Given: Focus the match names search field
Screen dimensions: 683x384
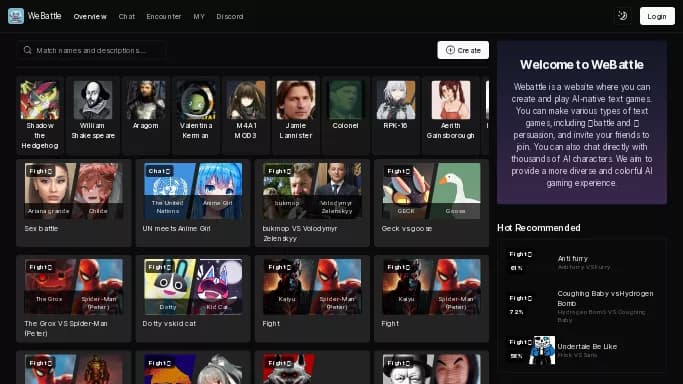Looking at the screenshot, I should pos(91,50).
